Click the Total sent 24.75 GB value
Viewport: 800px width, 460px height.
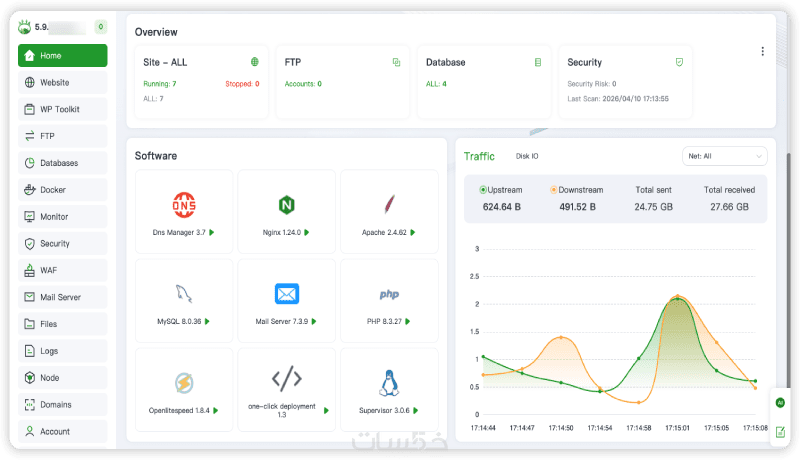pos(654,207)
